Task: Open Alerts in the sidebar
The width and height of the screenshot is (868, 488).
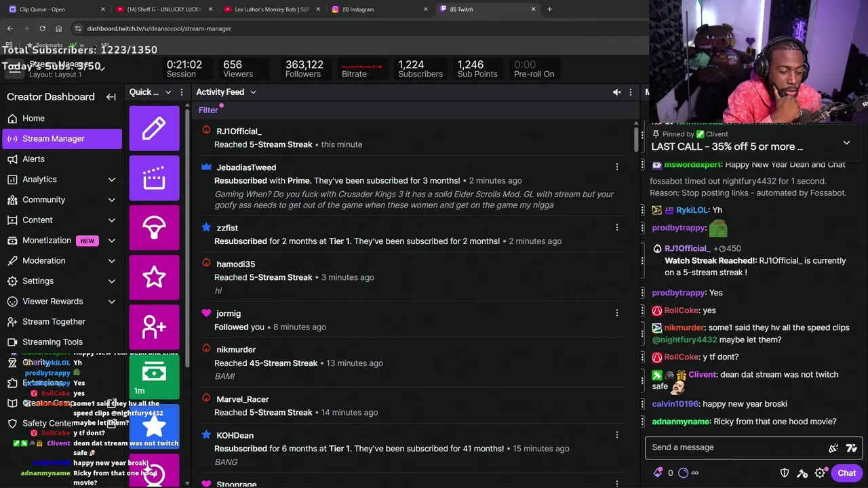Action: click(x=61, y=159)
